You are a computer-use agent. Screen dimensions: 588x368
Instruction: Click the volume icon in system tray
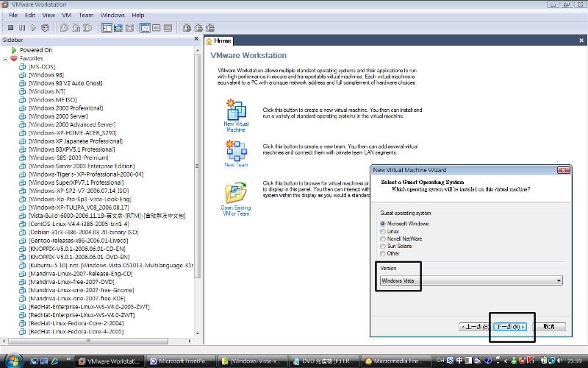(x=560, y=361)
